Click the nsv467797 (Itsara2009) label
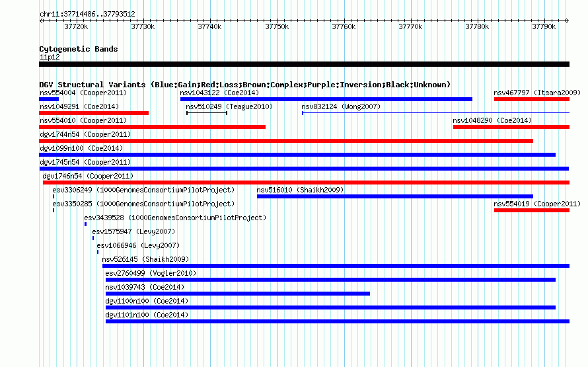The height and width of the screenshot is (367, 588). point(537,93)
